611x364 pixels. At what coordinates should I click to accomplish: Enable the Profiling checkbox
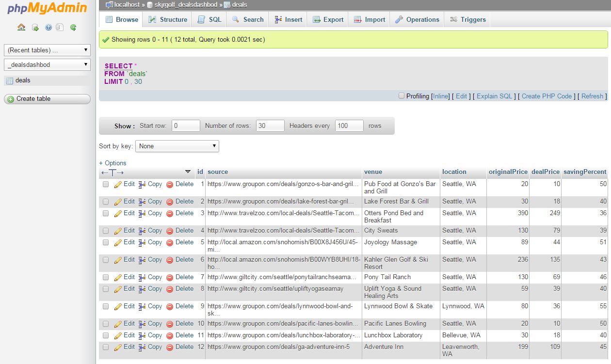401,96
